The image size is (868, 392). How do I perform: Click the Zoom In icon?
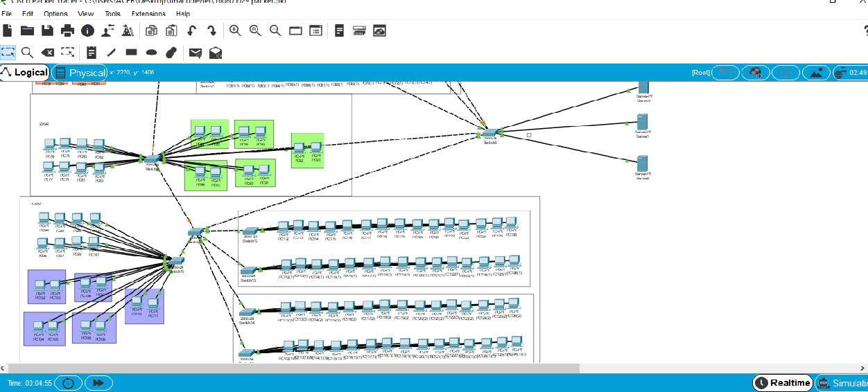click(x=235, y=30)
